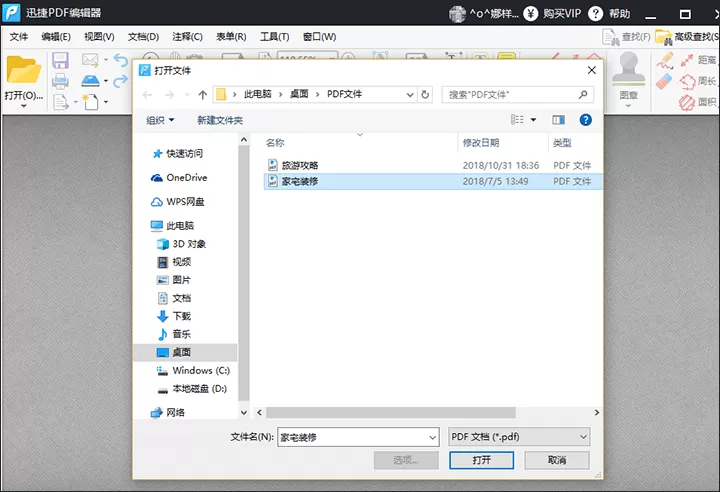Click the Open (打开) button in the dialog
Screen dimensions: 720x492
[481, 460]
